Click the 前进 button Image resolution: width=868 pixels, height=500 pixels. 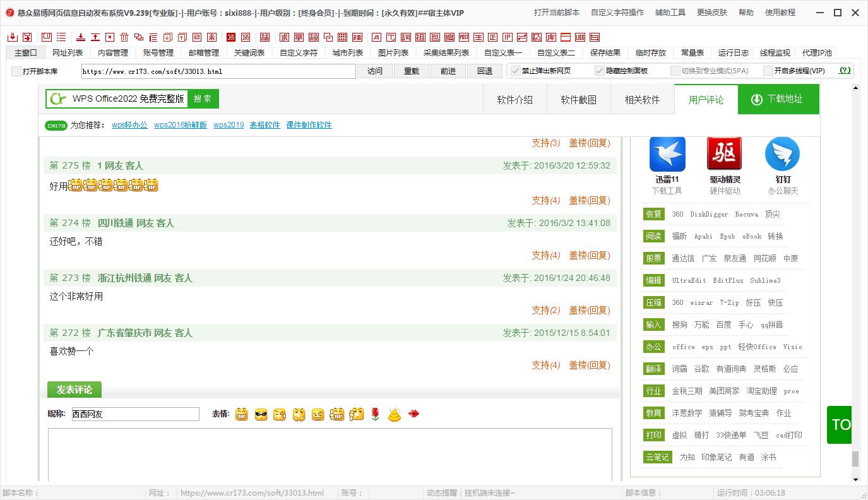pyautogui.click(x=448, y=71)
